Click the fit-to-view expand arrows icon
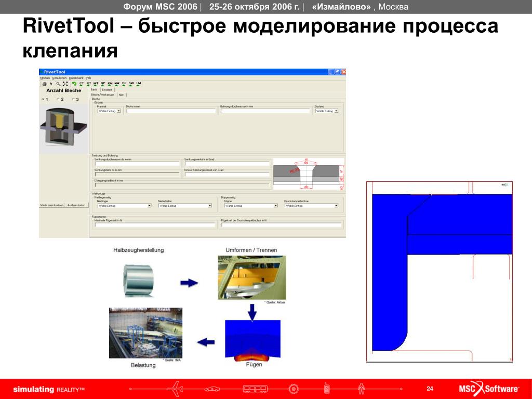Screen dimensions: 532x399 click(x=65, y=84)
